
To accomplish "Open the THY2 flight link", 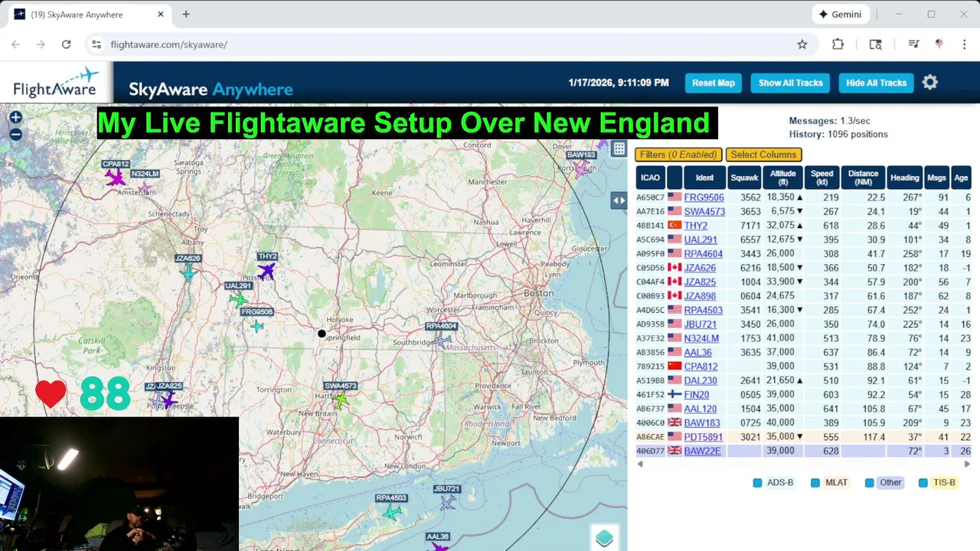I will [x=695, y=226].
